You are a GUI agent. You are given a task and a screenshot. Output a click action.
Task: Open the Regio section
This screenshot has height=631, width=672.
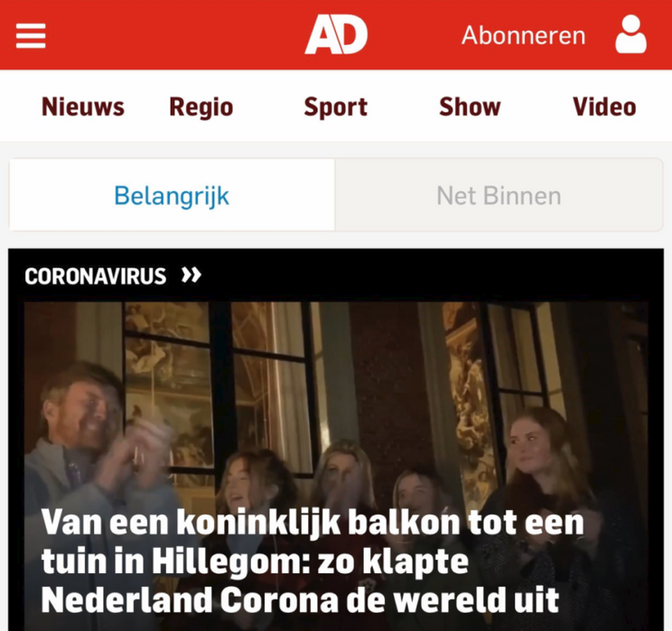pyautogui.click(x=201, y=107)
